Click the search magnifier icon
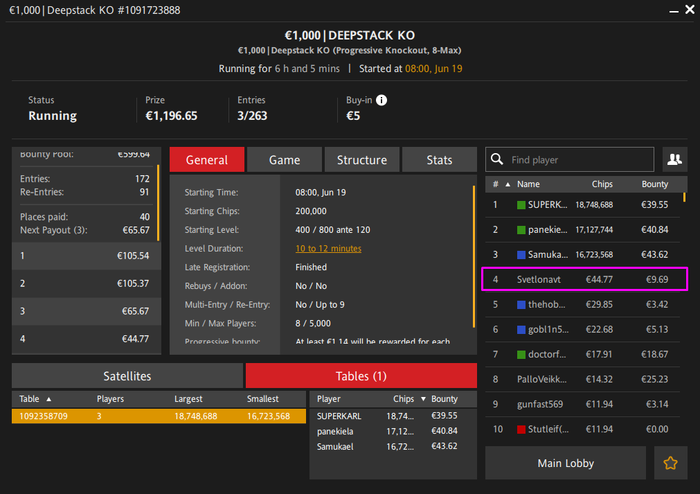 (497, 159)
